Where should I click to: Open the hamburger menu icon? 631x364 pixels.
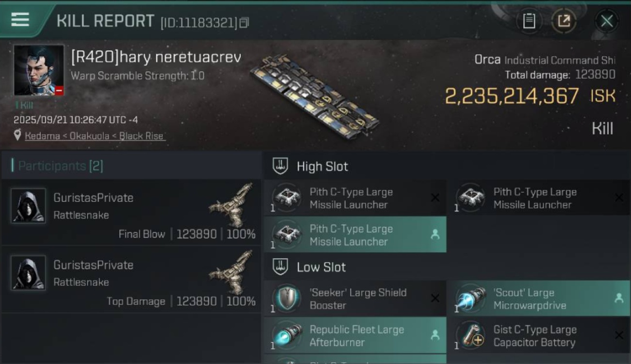tap(20, 20)
